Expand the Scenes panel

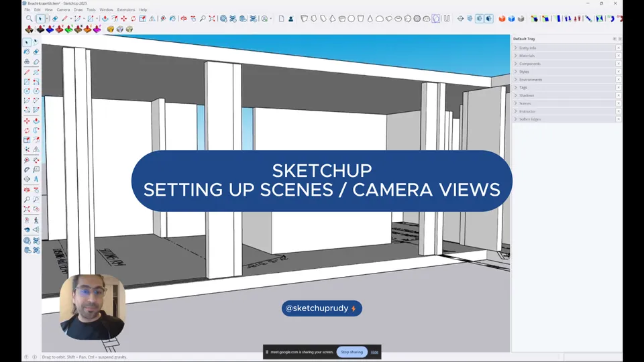(x=525, y=103)
